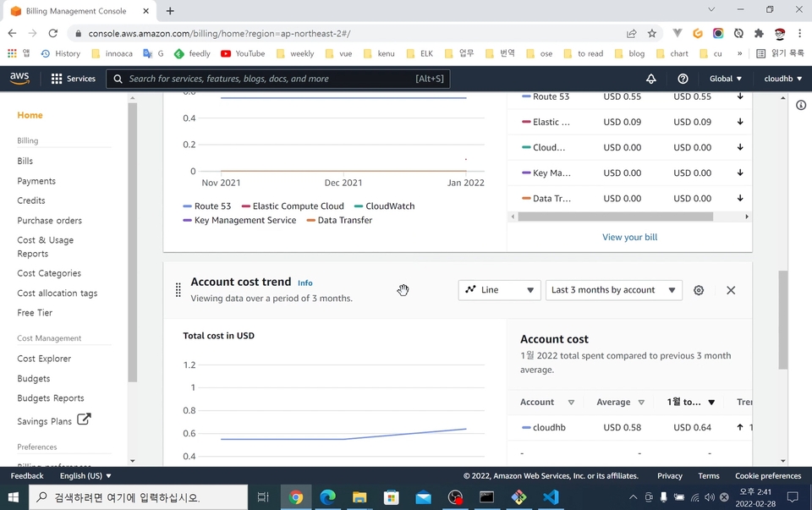Open the feedly bookmark
The image size is (812, 510).
(192, 53)
